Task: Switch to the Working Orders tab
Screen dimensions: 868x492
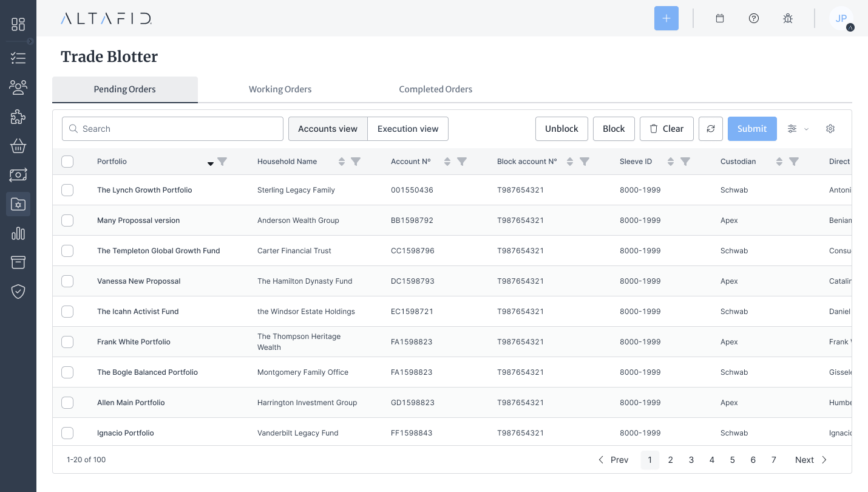Action: pos(280,89)
